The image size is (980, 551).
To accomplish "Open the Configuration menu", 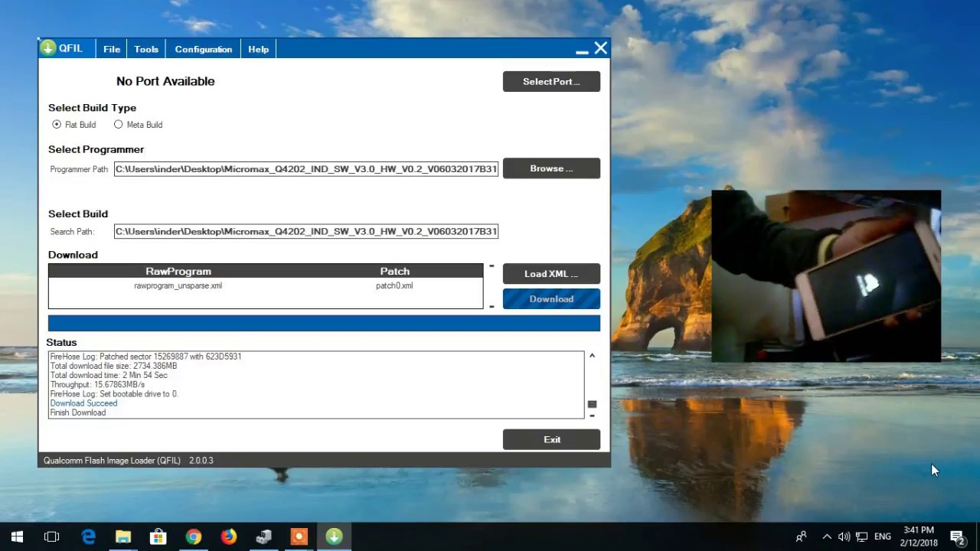I will coord(204,49).
